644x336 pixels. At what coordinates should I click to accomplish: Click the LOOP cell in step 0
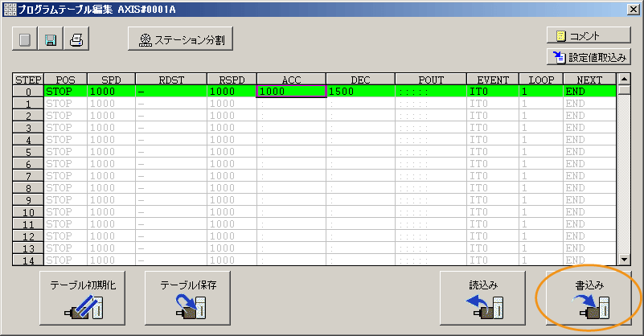[540, 92]
